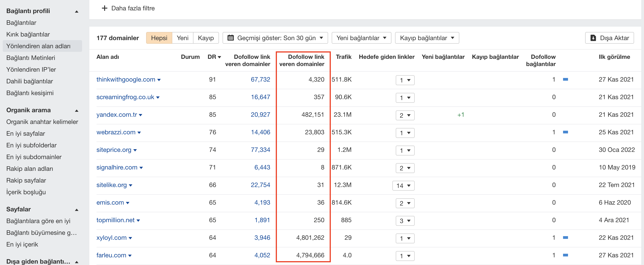Open the sitelike.org domain dropdown arrow
Viewport: 644px width, 265px height.
[x=131, y=185]
